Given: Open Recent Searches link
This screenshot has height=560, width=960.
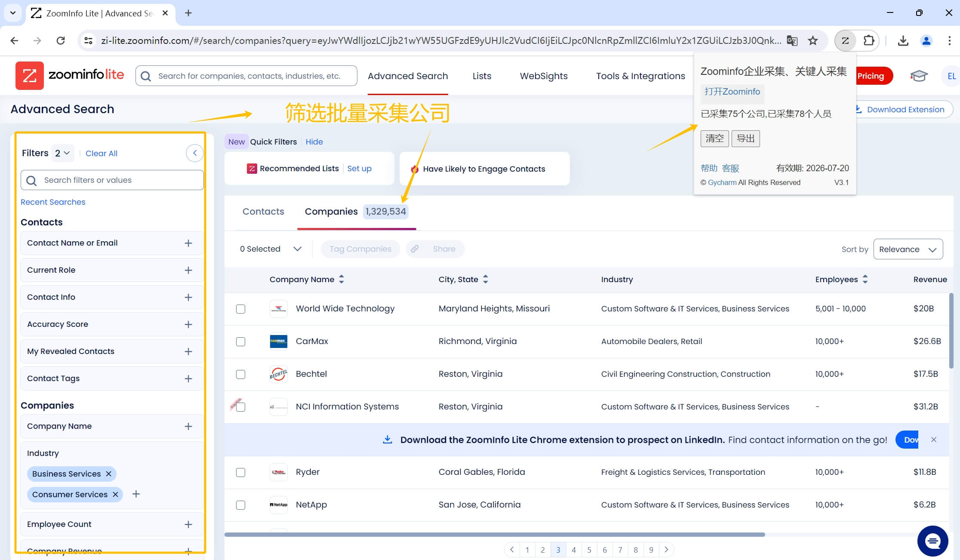Looking at the screenshot, I should coord(53,202).
